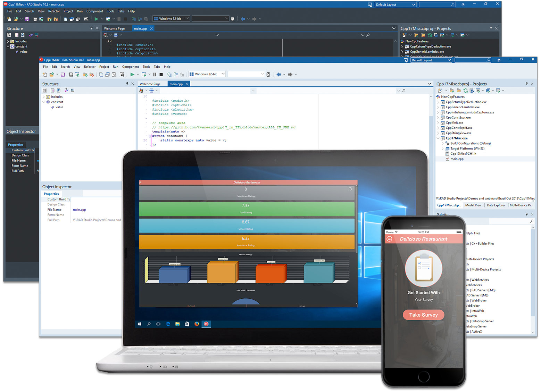This screenshot has width=541, height=392.
Task: Click orange Ambiance Rating bar on laptop
Action: (x=247, y=242)
